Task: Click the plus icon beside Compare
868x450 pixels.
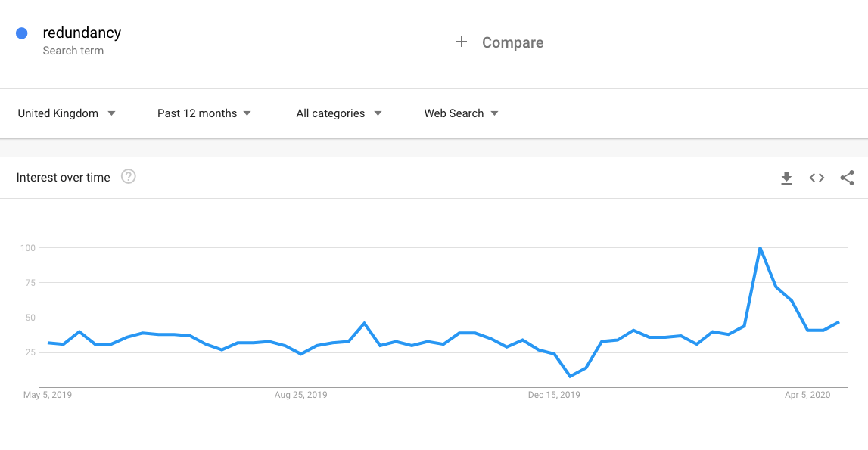Action: tap(462, 42)
